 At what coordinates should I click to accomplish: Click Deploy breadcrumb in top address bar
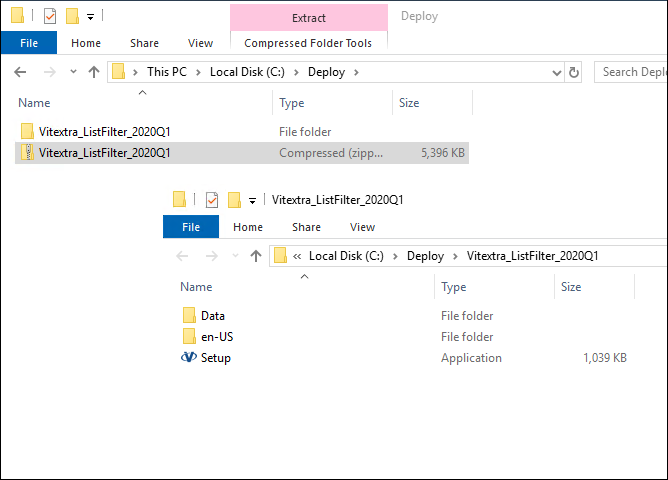326,72
